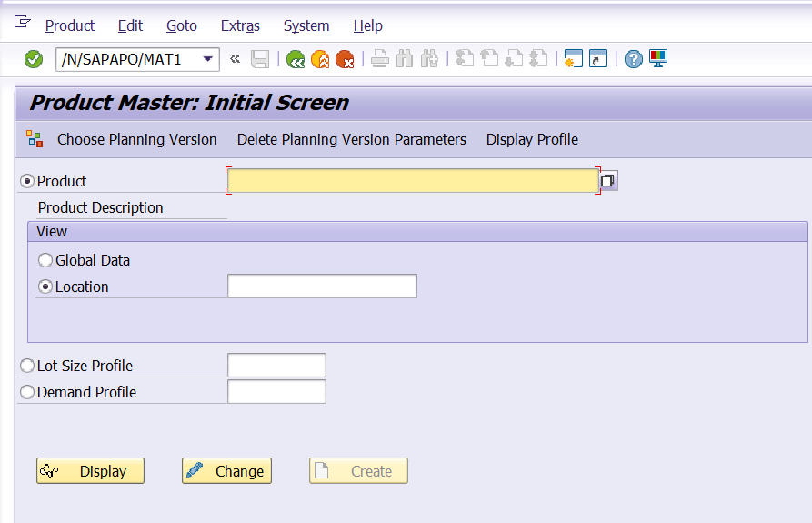
Task: Open Product field search help button
Action: [x=608, y=181]
